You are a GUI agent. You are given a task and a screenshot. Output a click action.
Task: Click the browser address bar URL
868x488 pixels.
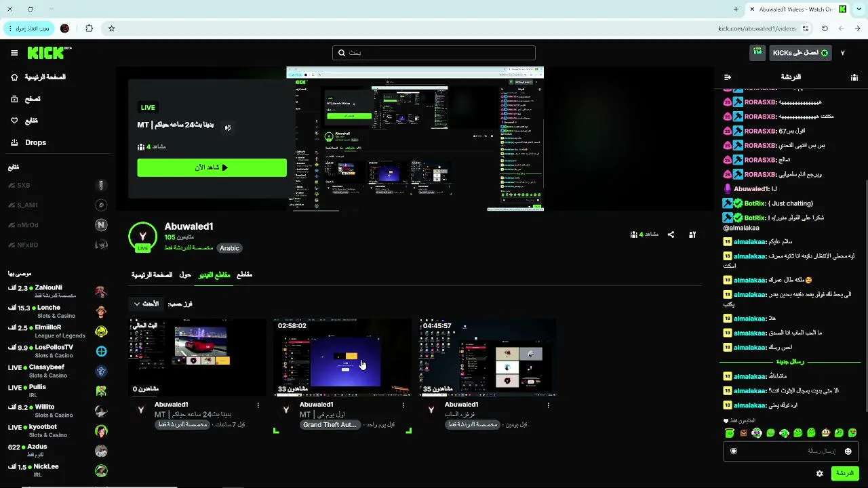tap(757, 28)
